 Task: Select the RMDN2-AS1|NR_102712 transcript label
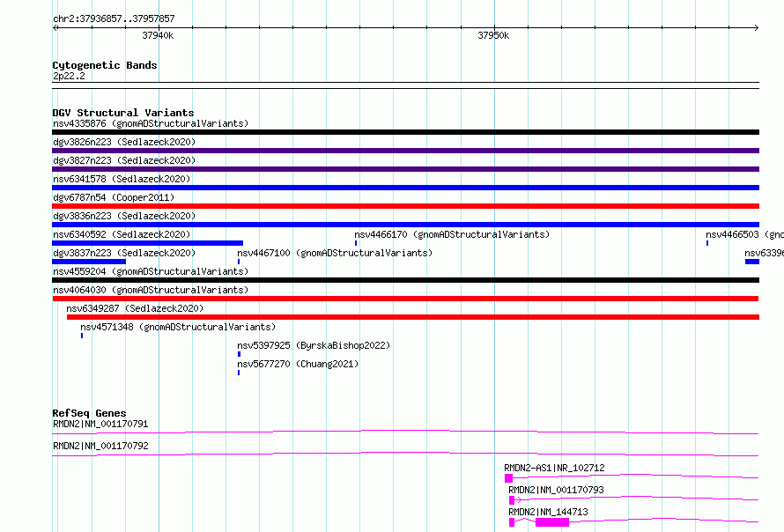coord(554,468)
